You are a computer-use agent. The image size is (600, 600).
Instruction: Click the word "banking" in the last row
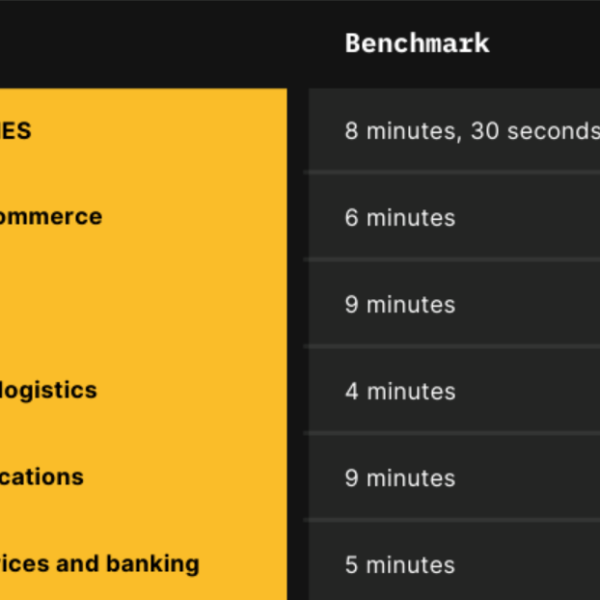coord(152,564)
